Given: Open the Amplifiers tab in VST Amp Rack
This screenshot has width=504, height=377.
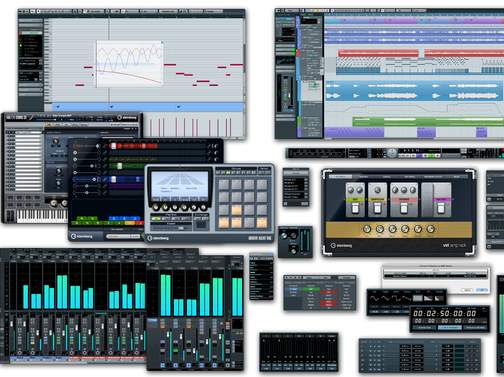Looking at the screenshot, I should coord(363,177).
